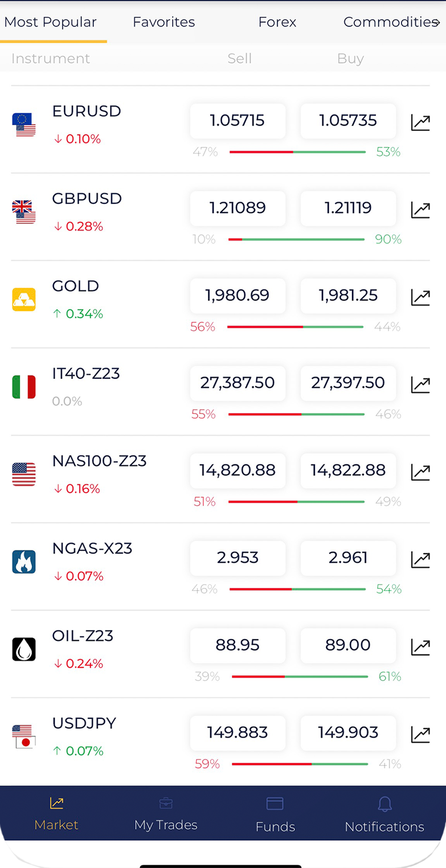Viewport: 446px width, 868px height.
Task: Open the GOLD chart icon
Action: pyautogui.click(x=420, y=297)
